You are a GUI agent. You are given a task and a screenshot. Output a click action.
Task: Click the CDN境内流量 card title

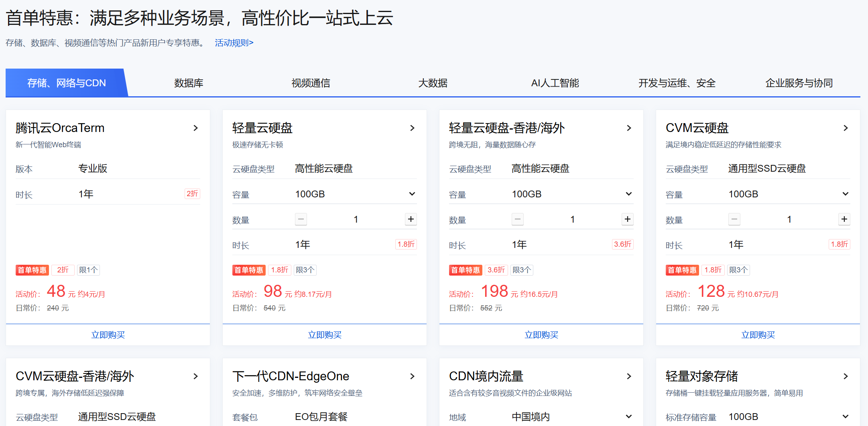coord(486,376)
